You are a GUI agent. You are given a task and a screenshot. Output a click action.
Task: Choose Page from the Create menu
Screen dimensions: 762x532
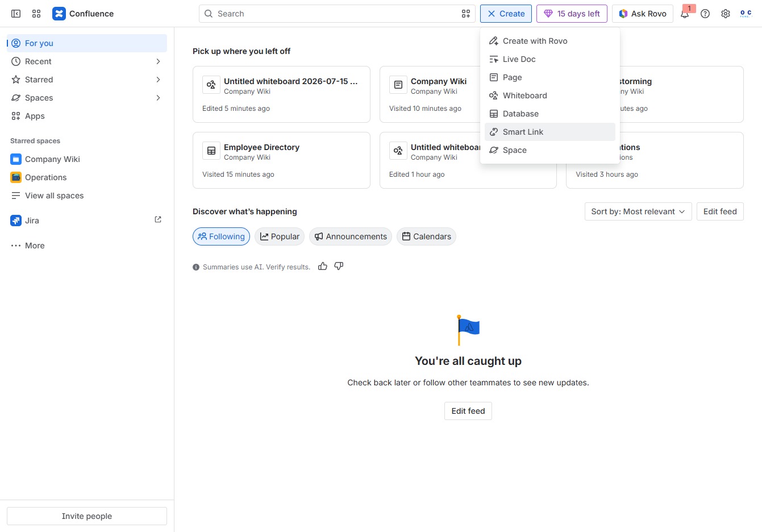click(550, 77)
